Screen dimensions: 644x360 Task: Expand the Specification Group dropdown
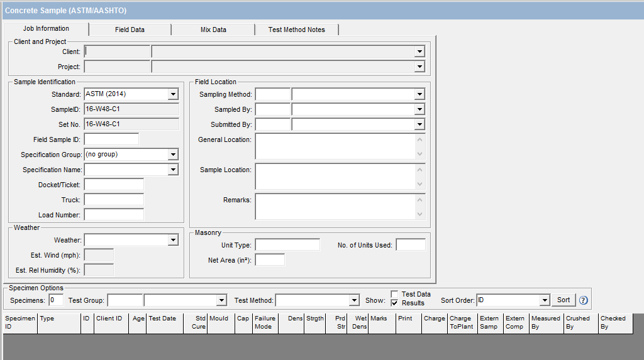point(173,155)
